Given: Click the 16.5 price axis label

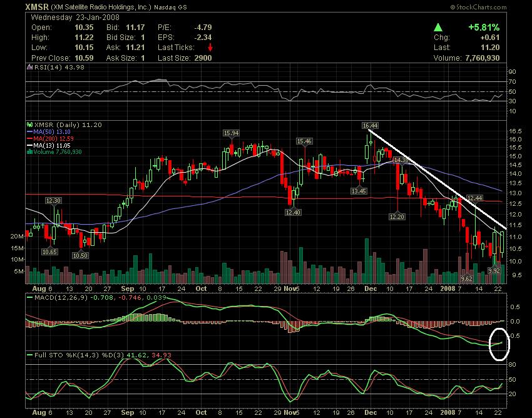Looking at the screenshot, I should coord(515,131).
